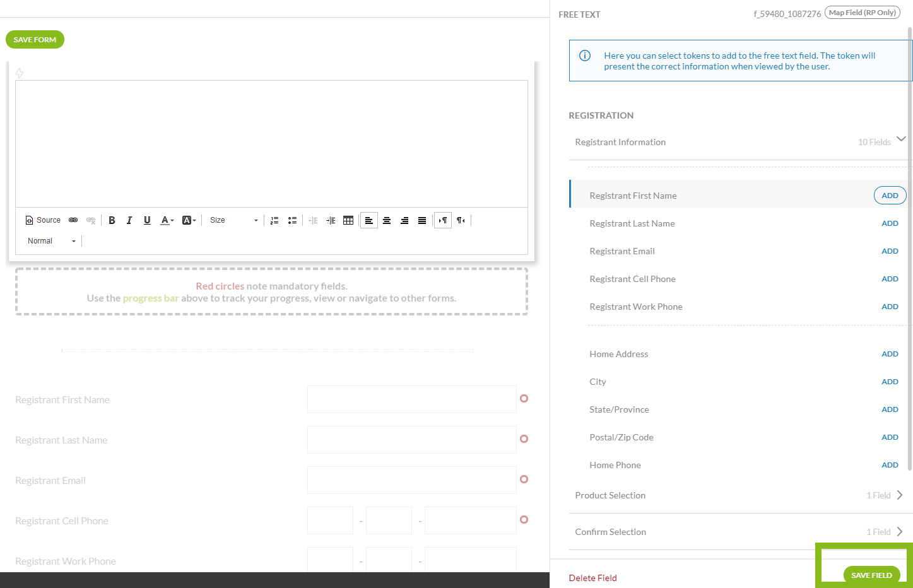Viewport: 913px width, 588px height.
Task: Open the text color dropdown
Action: click(167, 220)
